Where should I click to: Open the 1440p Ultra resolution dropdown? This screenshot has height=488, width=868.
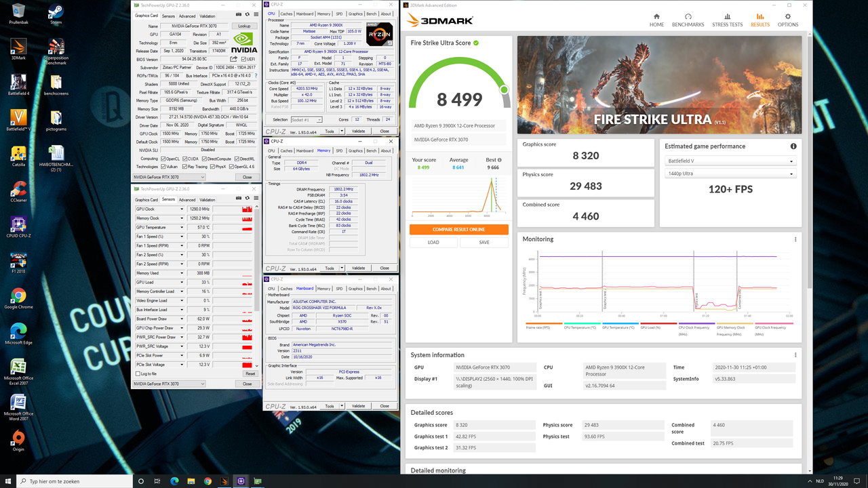point(729,174)
